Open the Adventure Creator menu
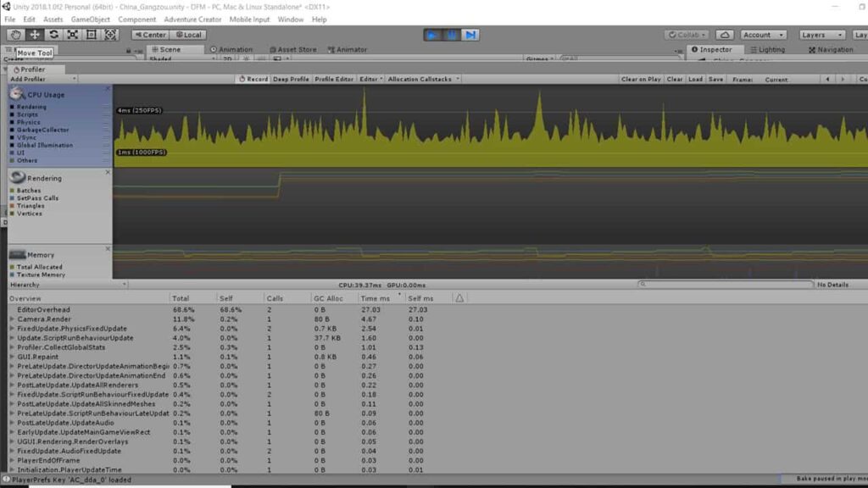 [x=192, y=19]
